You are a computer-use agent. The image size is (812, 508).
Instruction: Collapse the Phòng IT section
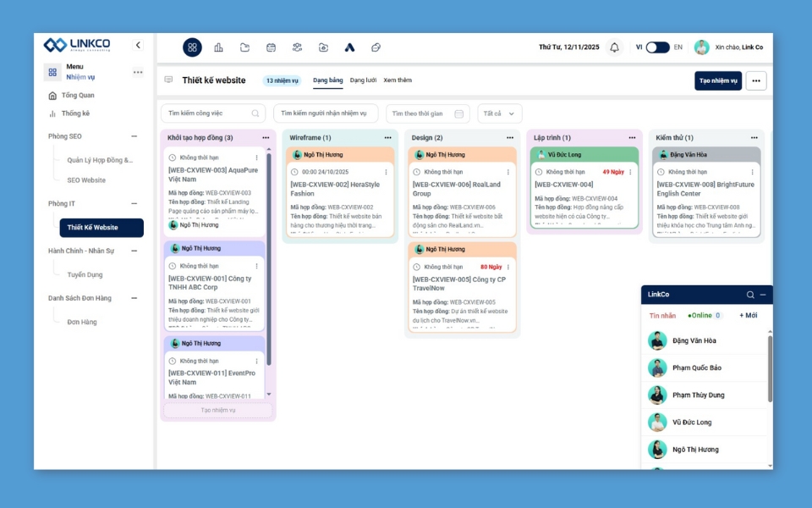click(x=134, y=204)
